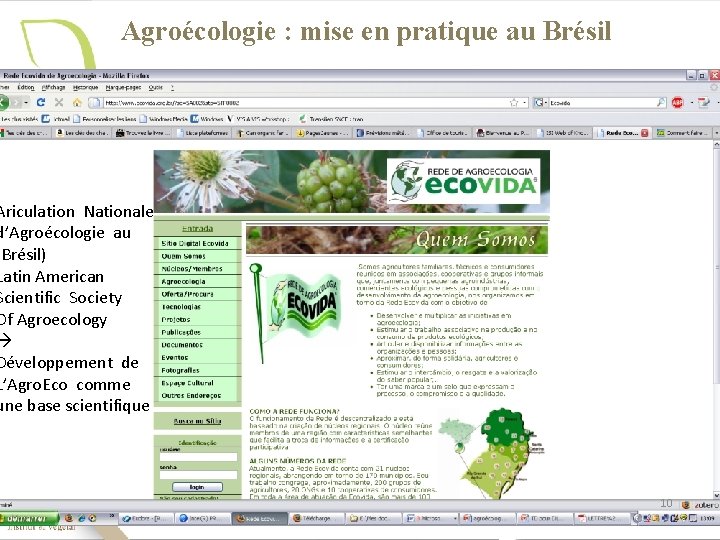Viewport: 720px width, 540px height.
Task: Open the Historique menu
Action: [x=85, y=87]
